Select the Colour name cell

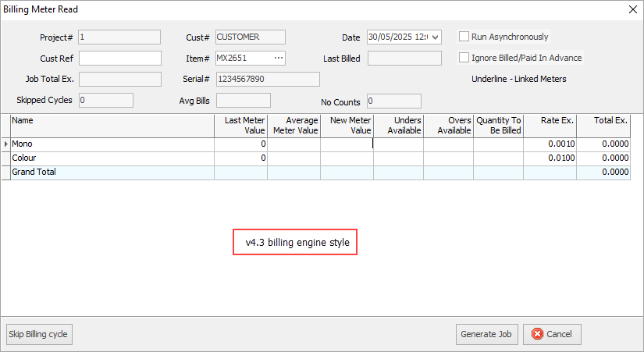click(112, 158)
